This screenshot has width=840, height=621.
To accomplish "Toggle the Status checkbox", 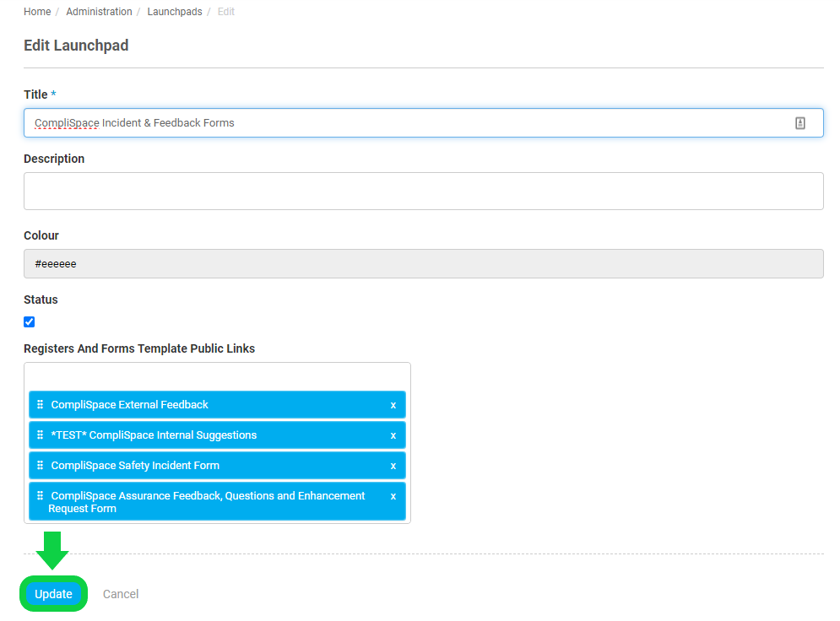I will click(x=29, y=321).
